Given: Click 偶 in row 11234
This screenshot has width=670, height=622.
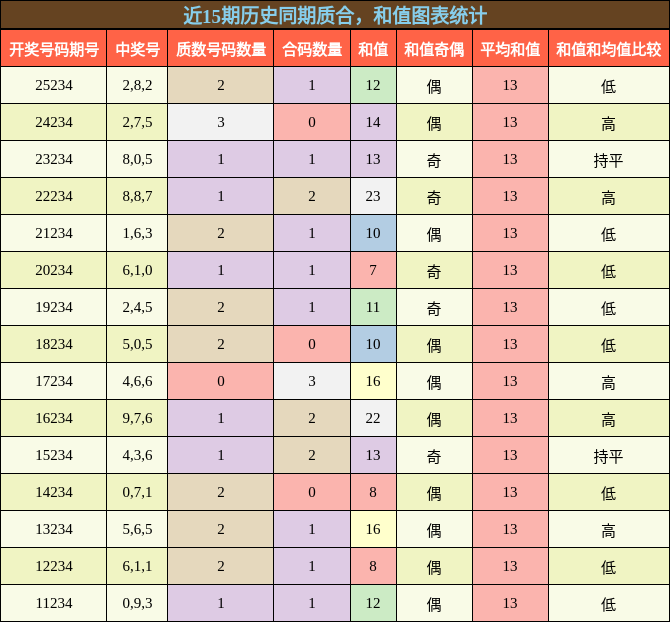Looking at the screenshot, I should 434,604.
